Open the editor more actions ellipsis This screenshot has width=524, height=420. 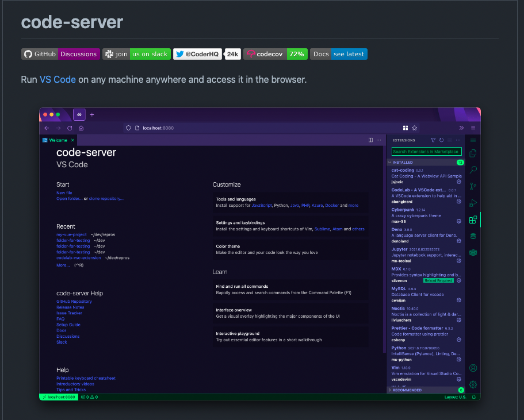click(378, 140)
